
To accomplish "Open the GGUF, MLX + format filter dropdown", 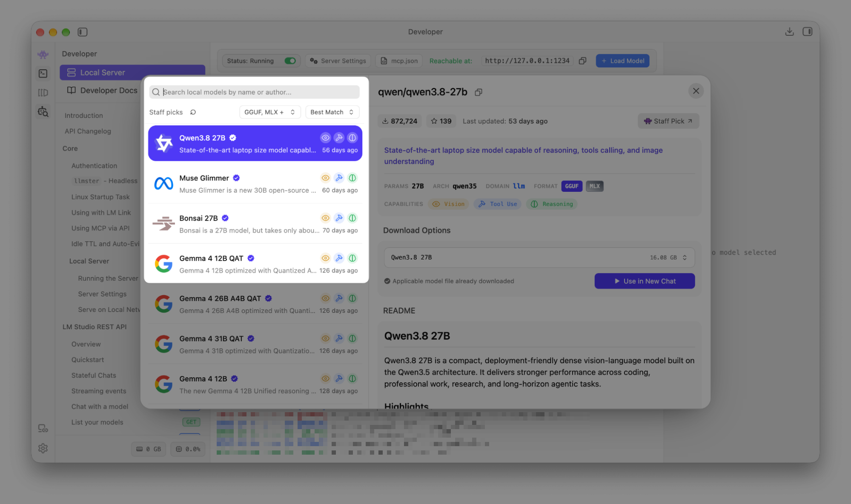I will pos(270,112).
